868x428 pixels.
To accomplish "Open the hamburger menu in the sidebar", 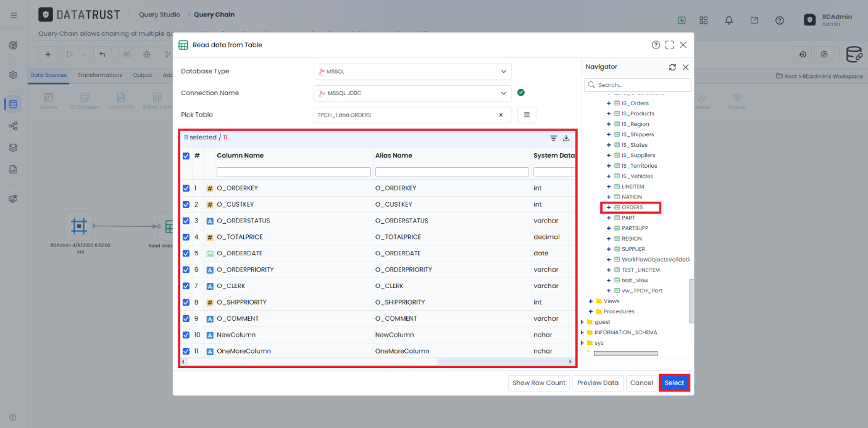I will tap(14, 15).
